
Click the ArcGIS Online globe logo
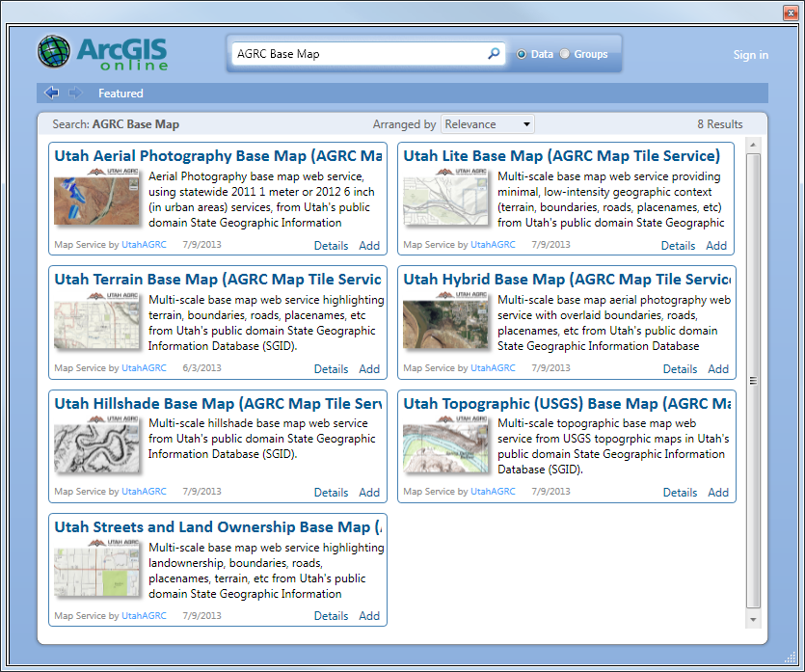tap(54, 52)
